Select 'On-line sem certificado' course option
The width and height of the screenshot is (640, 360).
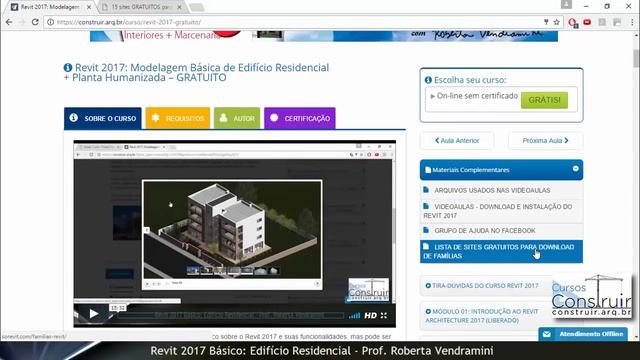pos(474,96)
